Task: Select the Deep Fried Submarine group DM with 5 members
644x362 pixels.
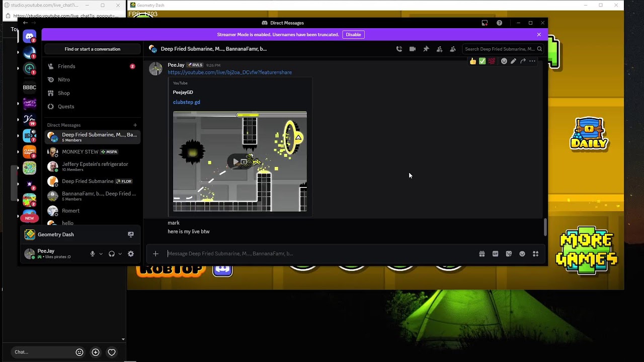Action: (92, 137)
